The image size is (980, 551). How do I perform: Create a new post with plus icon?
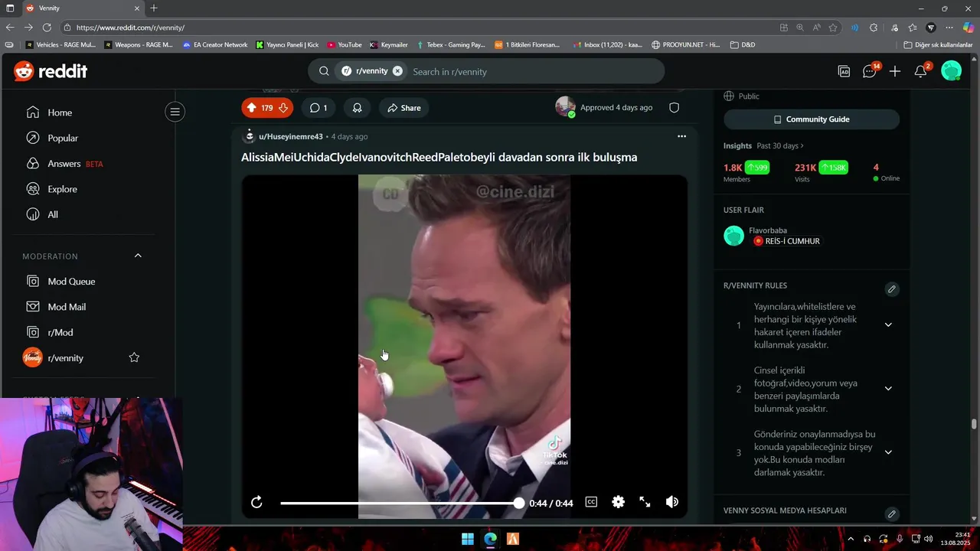[895, 71]
